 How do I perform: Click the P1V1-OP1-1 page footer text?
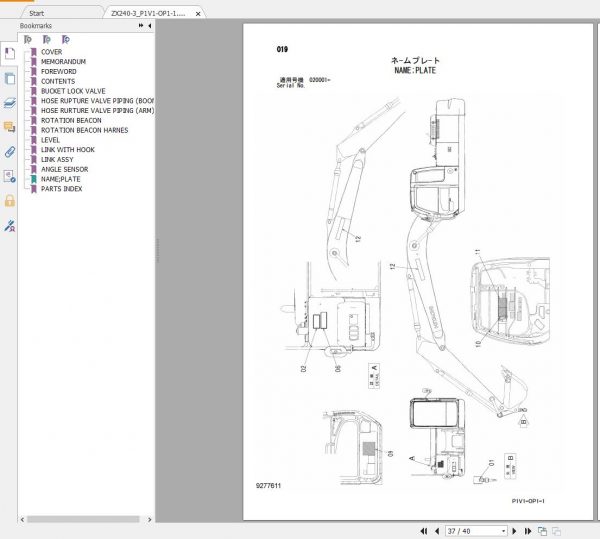point(528,501)
